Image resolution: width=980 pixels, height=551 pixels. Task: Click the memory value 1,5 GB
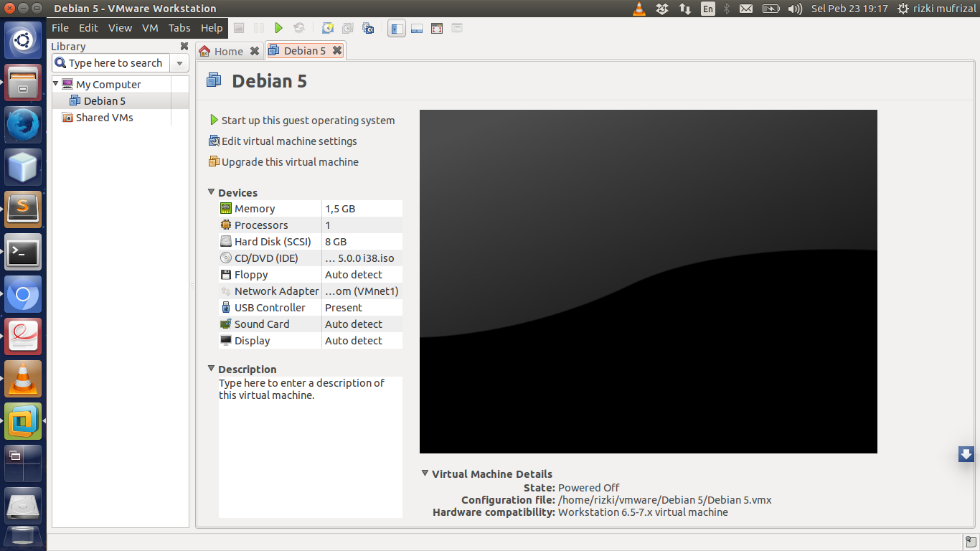click(x=340, y=209)
